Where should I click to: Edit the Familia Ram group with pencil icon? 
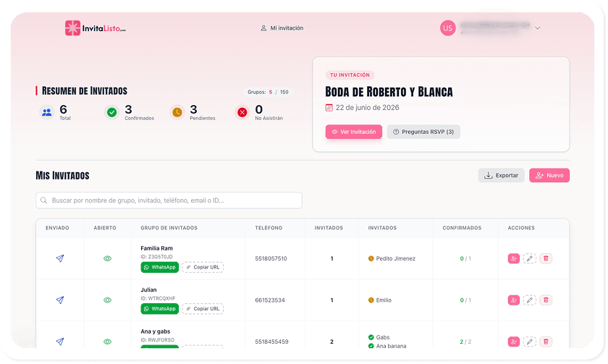coord(529,258)
